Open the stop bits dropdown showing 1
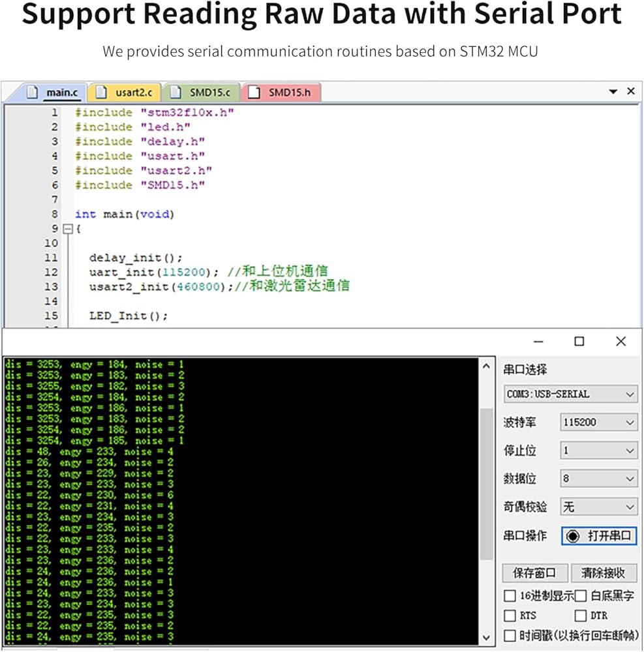 [598, 451]
